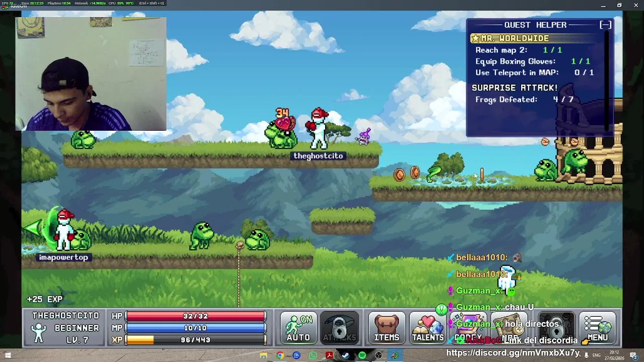Click the blue MP bar

pos(195,328)
